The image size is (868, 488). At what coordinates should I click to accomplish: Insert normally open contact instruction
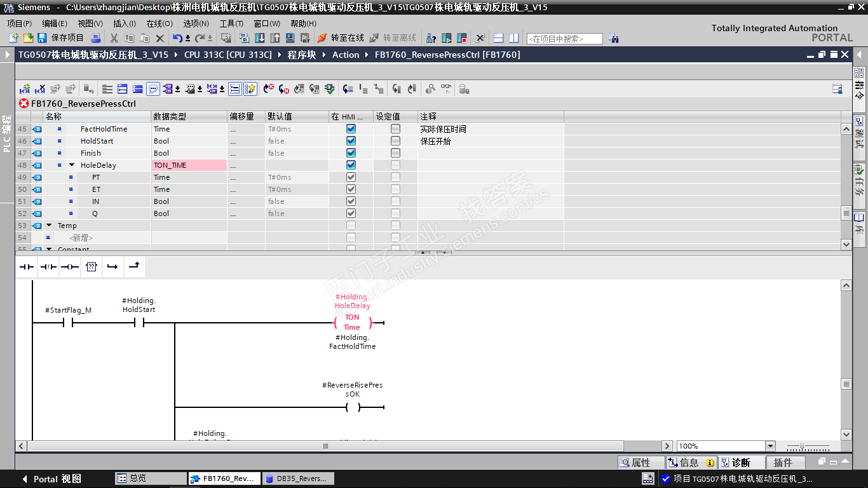(x=27, y=267)
